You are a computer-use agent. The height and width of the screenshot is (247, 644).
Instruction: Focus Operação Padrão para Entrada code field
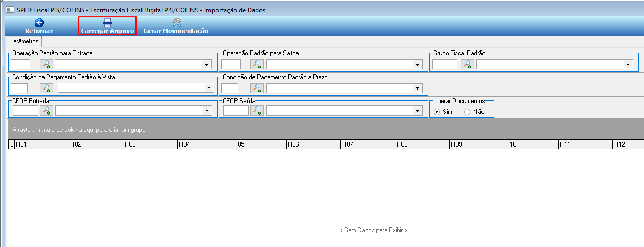21,64
